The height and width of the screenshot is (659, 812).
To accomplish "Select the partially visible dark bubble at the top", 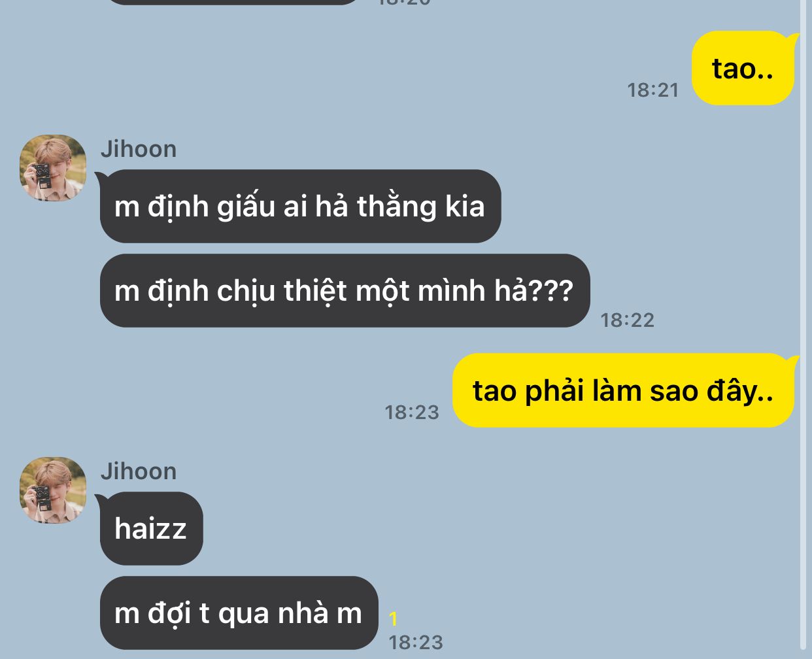I will point(232,2).
